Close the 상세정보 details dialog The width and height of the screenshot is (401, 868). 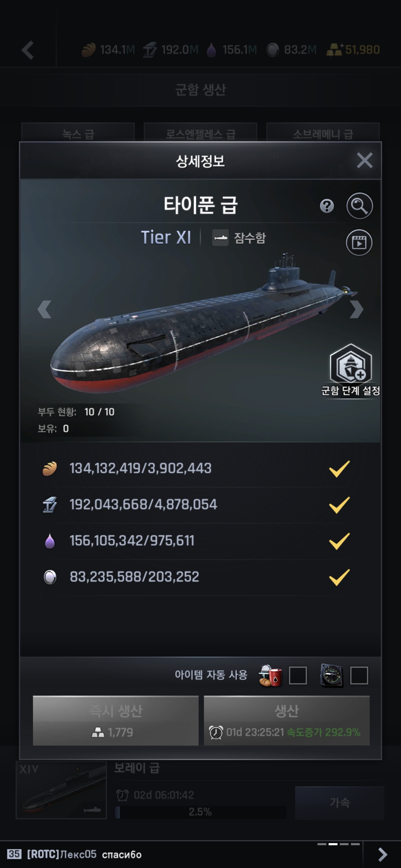coord(365,161)
